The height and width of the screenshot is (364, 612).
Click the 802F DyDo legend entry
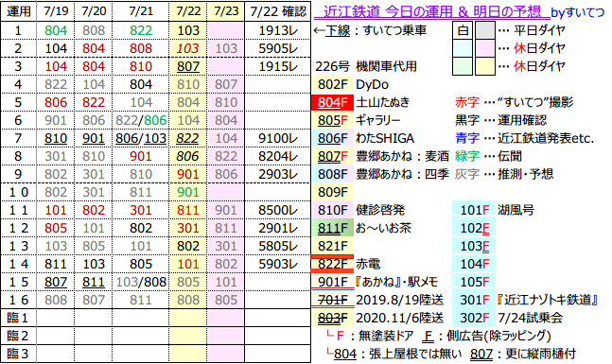pyautogui.click(x=333, y=84)
